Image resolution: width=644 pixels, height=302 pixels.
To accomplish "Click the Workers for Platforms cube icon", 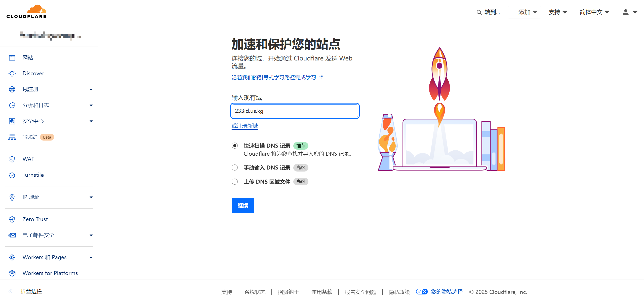I will 12,273.
